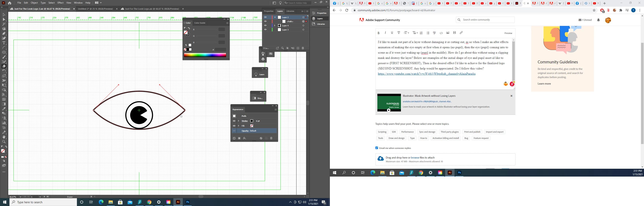644x206 pixels.
Task: Switch to Color Guide tab
Action: 200,23
